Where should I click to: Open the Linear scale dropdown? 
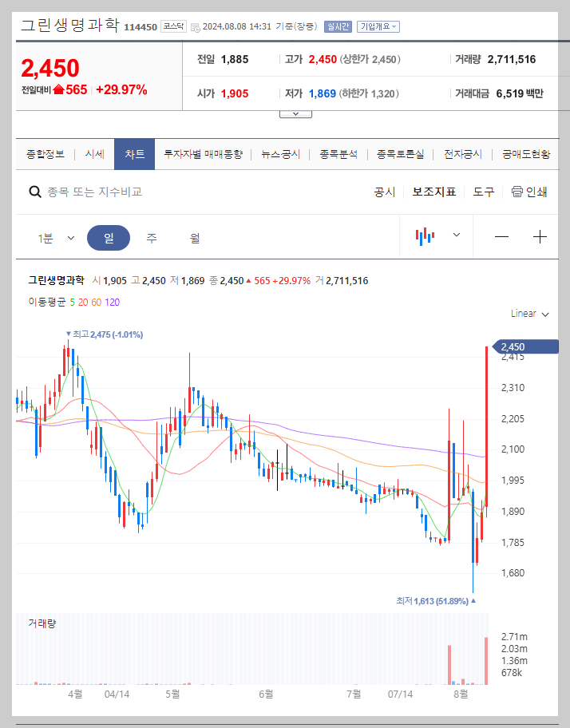pos(528,314)
